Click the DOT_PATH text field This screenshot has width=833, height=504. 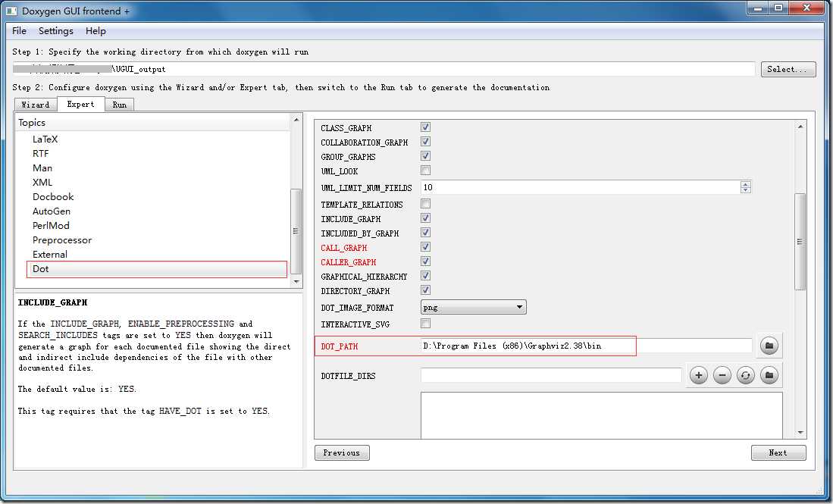pyautogui.click(x=587, y=346)
